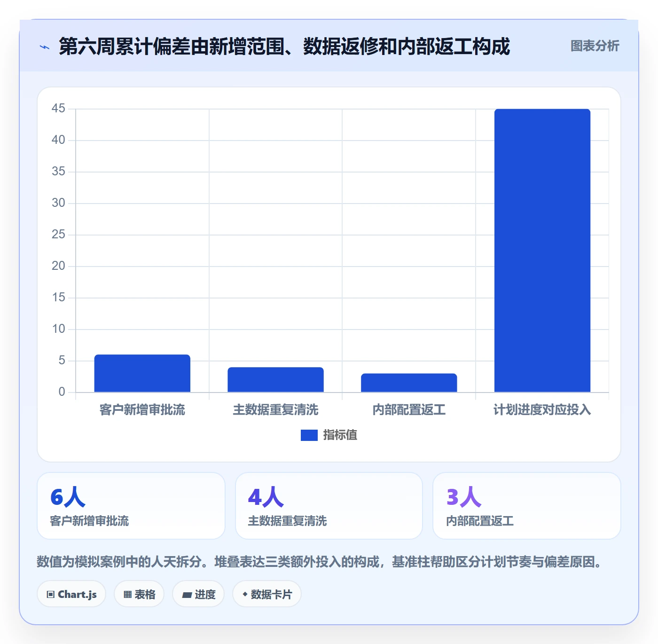
Task: Toggle the 指标值 legend entry
Action: coord(329,435)
